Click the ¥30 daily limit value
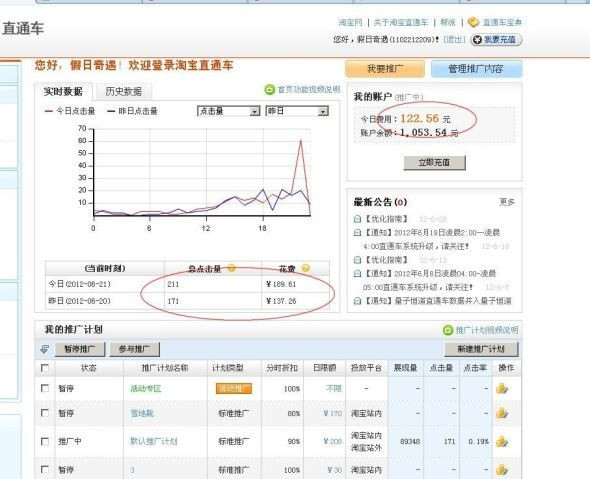The height and width of the screenshot is (479, 590). pos(335,470)
